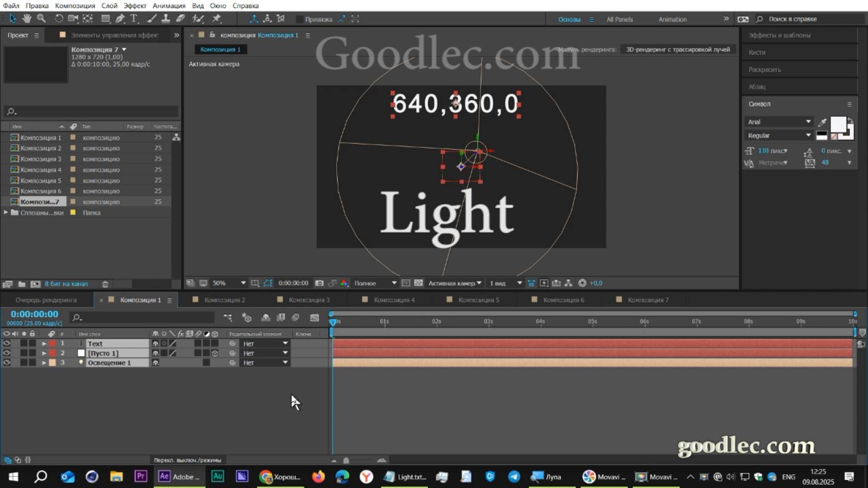Activate the Rotation tool
The width and height of the screenshot is (868, 488).
[x=59, y=18]
